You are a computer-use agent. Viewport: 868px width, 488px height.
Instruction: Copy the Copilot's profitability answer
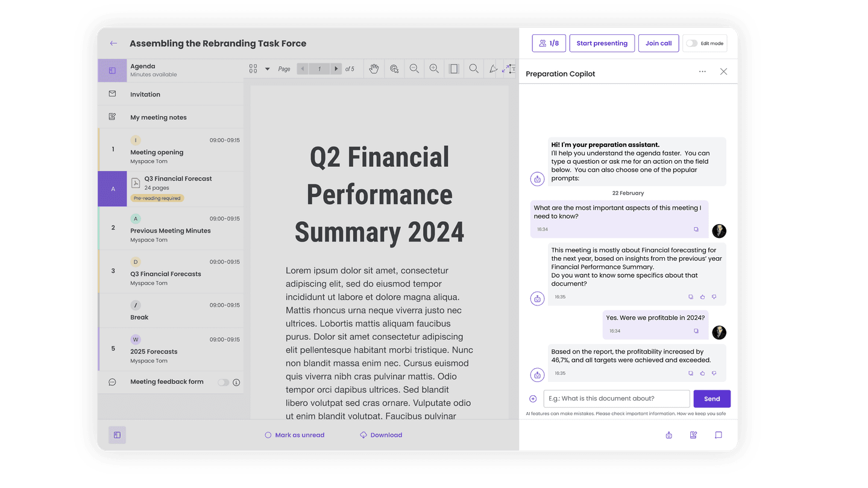click(x=690, y=373)
